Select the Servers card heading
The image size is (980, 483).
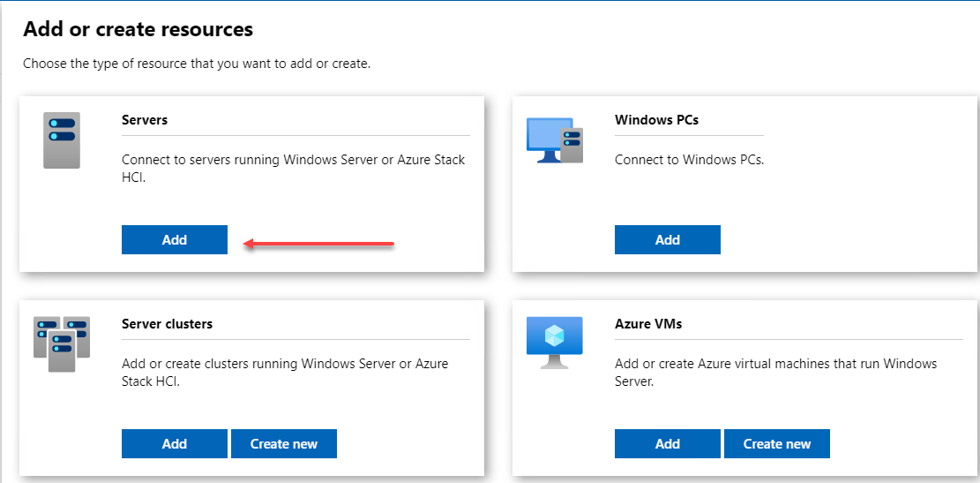click(145, 119)
